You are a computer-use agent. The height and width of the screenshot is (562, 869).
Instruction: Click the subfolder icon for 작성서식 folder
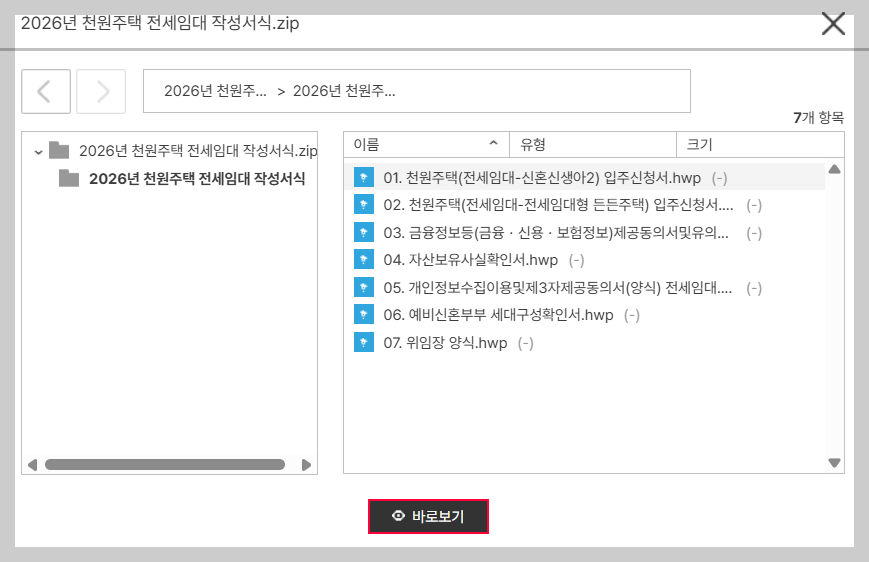pyautogui.click(x=69, y=178)
